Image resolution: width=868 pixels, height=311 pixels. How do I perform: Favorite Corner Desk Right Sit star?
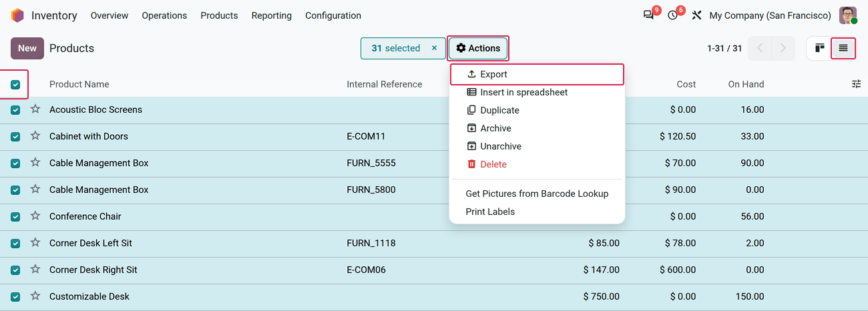(35, 269)
